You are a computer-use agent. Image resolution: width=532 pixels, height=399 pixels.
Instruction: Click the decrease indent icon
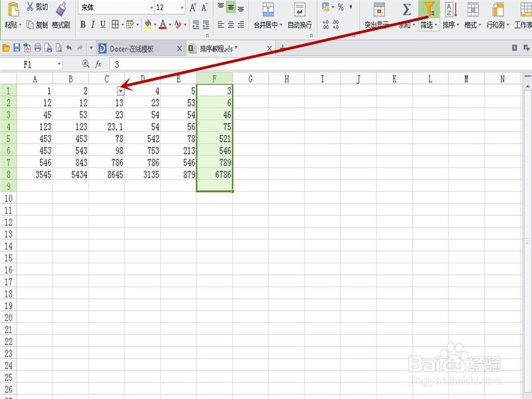click(x=196, y=25)
